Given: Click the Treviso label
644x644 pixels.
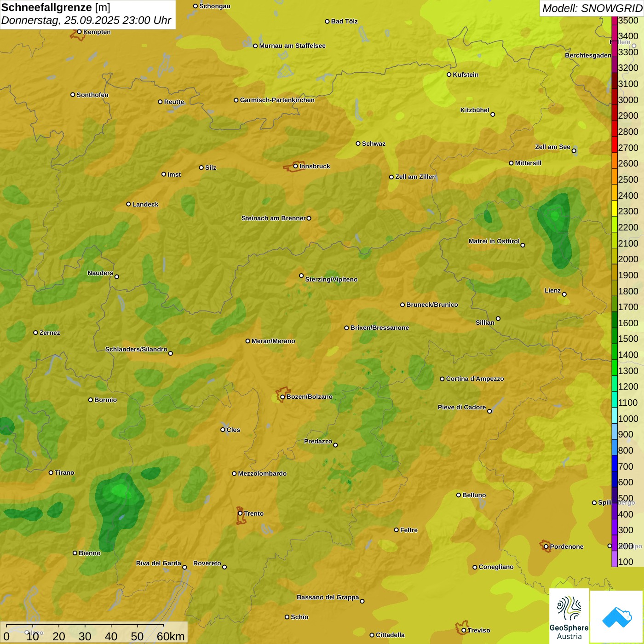Looking at the screenshot, I should coord(478,630).
